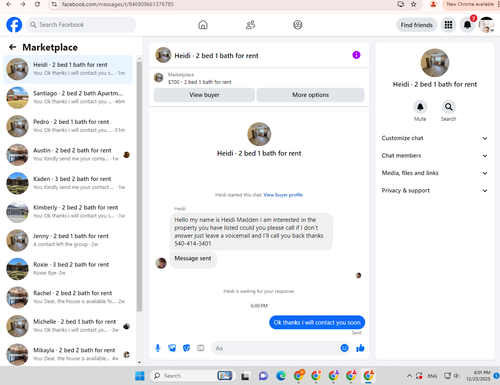Click Heidi's 'Hello my name is' message
Image resolution: width=500 pixels, height=385 pixels.
coord(251,231)
